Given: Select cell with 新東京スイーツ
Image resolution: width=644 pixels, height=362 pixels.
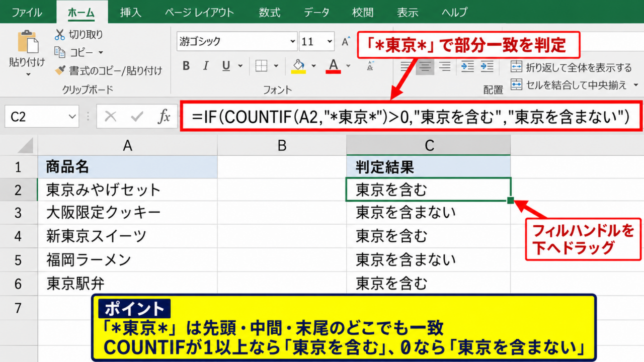Looking at the screenshot, I should 127,236.
